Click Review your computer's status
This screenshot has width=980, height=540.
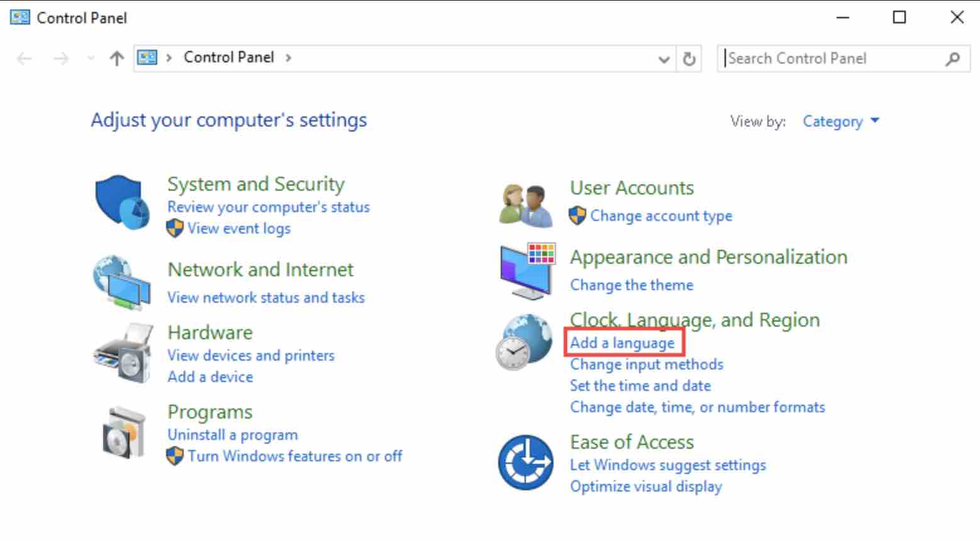pos(269,207)
